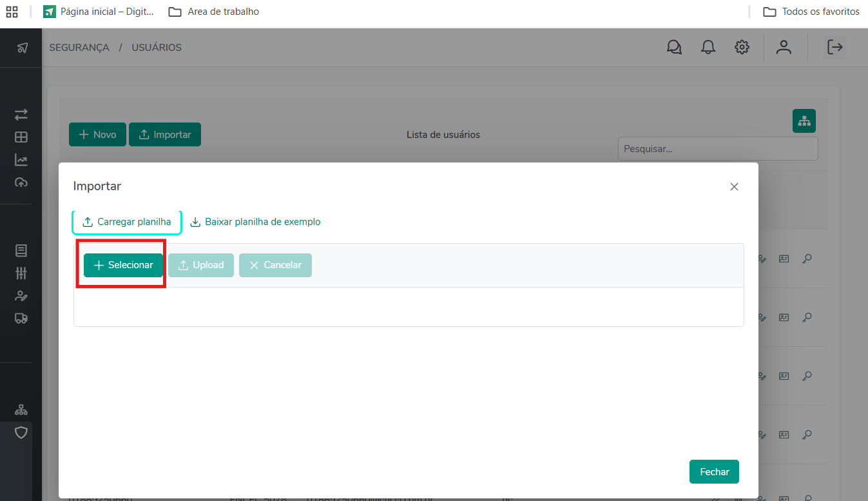Image resolution: width=868 pixels, height=501 pixels.
Task: Open the line chart icon in sidebar
Action: 21,160
